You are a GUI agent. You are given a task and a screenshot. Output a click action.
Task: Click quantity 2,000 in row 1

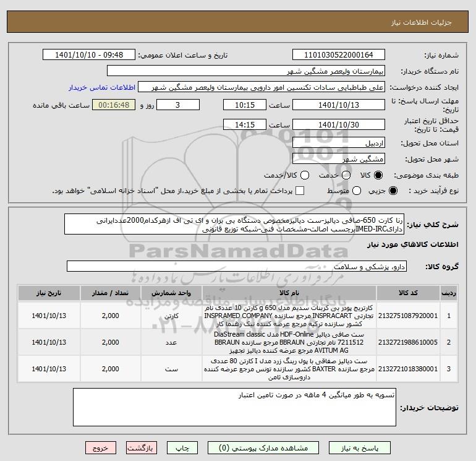click(x=111, y=316)
